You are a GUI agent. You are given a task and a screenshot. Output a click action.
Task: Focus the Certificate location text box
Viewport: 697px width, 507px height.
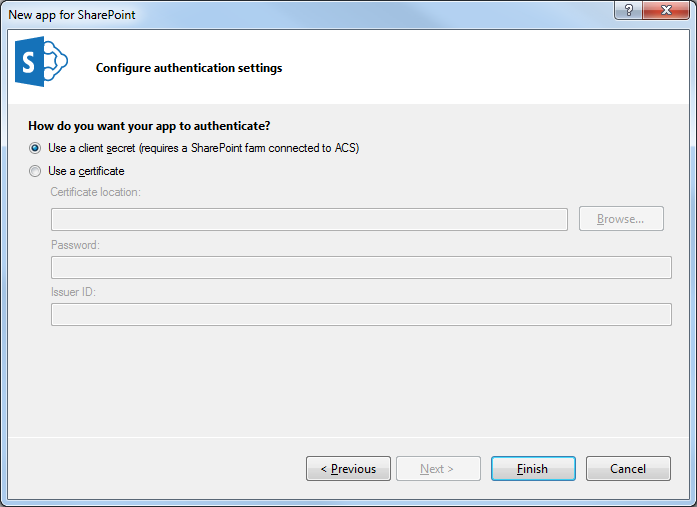(x=309, y=220)
